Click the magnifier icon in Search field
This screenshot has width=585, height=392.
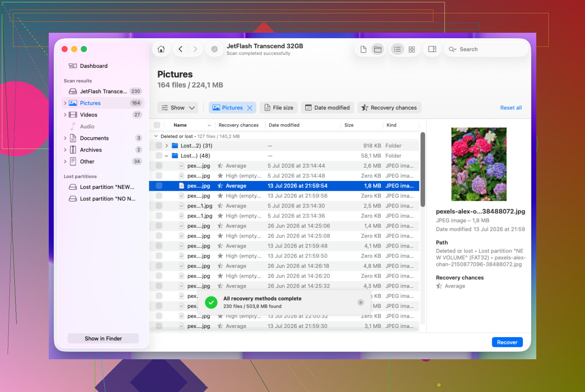(452, 49)
